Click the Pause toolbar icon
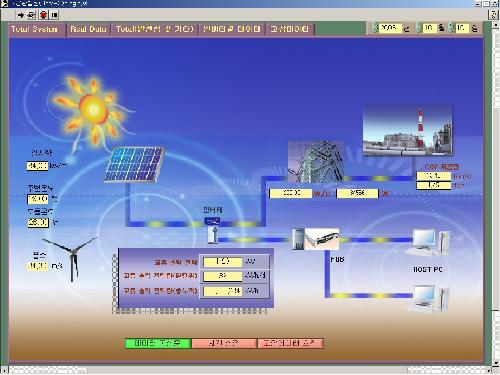This screenshot has height=375, width=500. 55,15
